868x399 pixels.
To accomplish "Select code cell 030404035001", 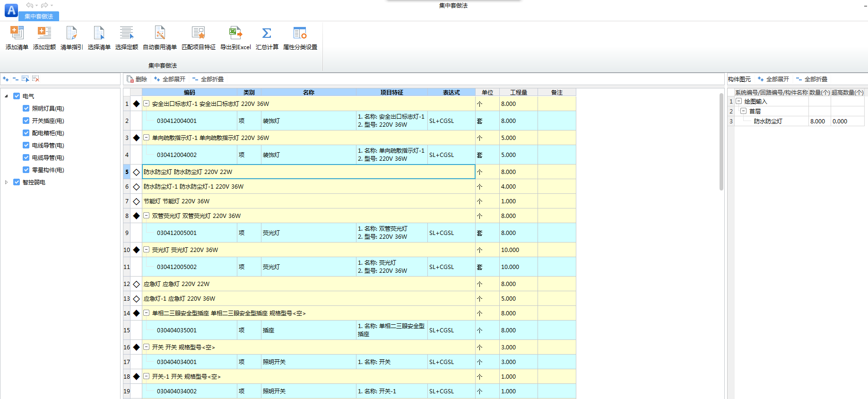I will [190, 330].
